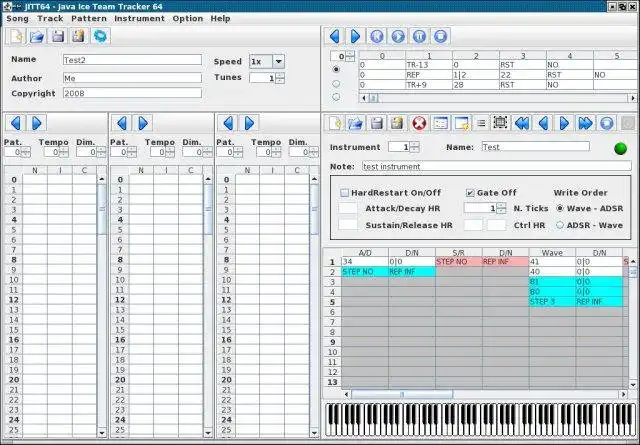This screenshot has height=445, width=640.
Task: Click the Author field containing Me
Action: (x=132, y=78)
